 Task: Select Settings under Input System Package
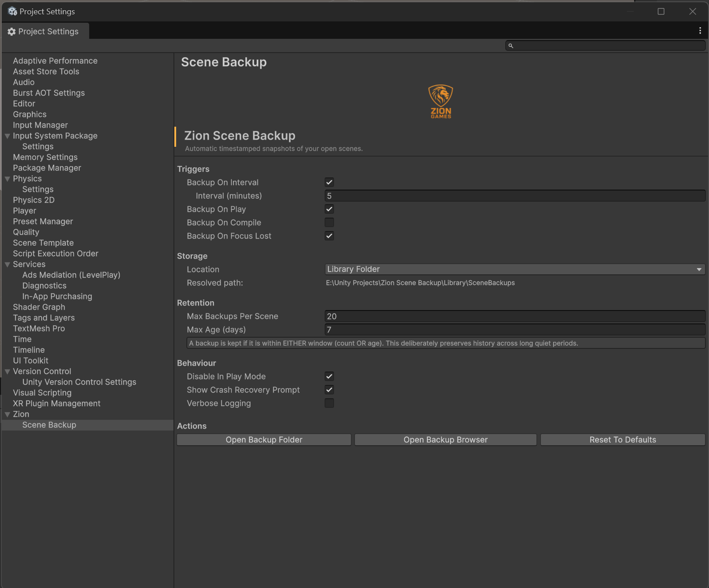click(x=38, y=146)
